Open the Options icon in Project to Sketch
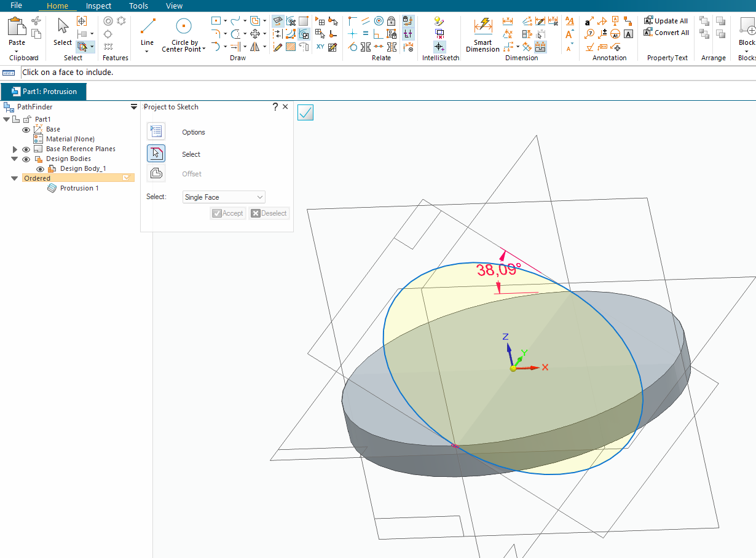 [x=156, y=132]
